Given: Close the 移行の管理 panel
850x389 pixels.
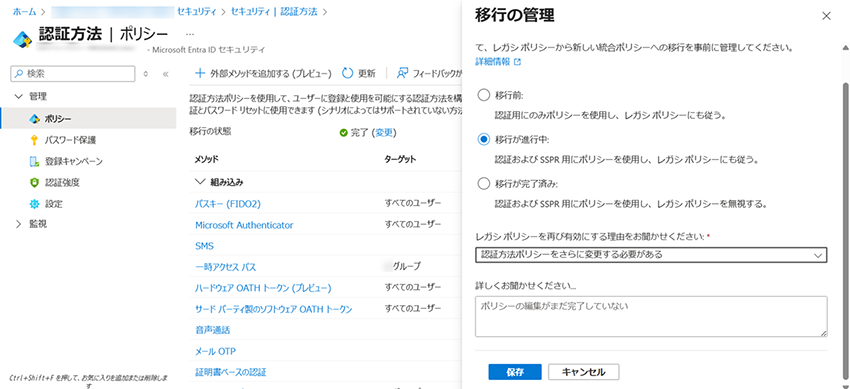Looking at the screenshot, I should [x=827, y=16].
